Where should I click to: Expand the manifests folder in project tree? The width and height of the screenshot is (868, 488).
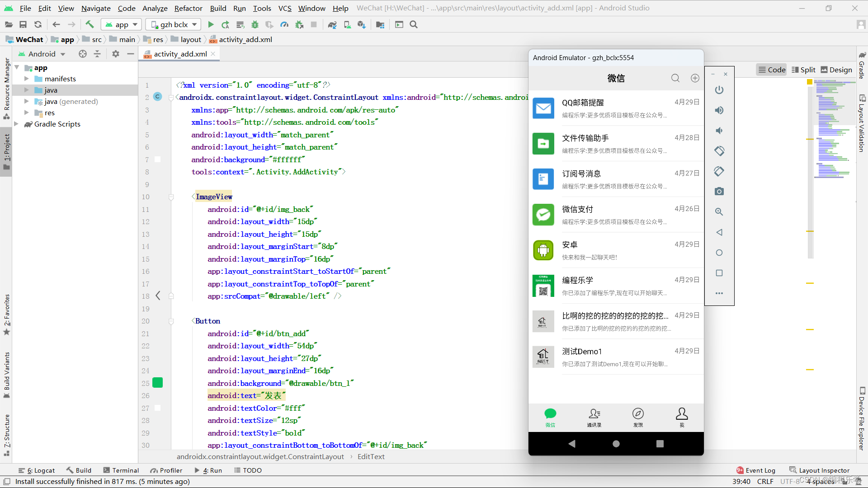coord(27,79)
